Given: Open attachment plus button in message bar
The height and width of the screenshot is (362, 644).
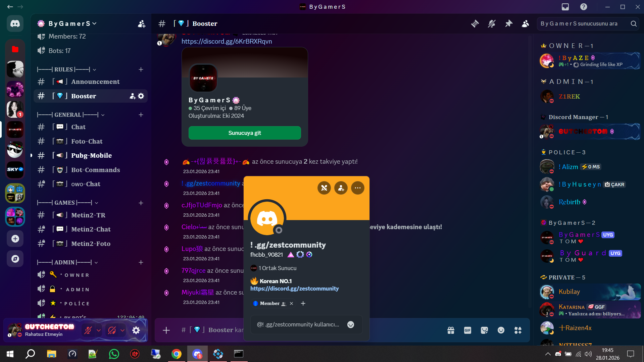Looking at the screenshot, I should click(x=166, y=330).
